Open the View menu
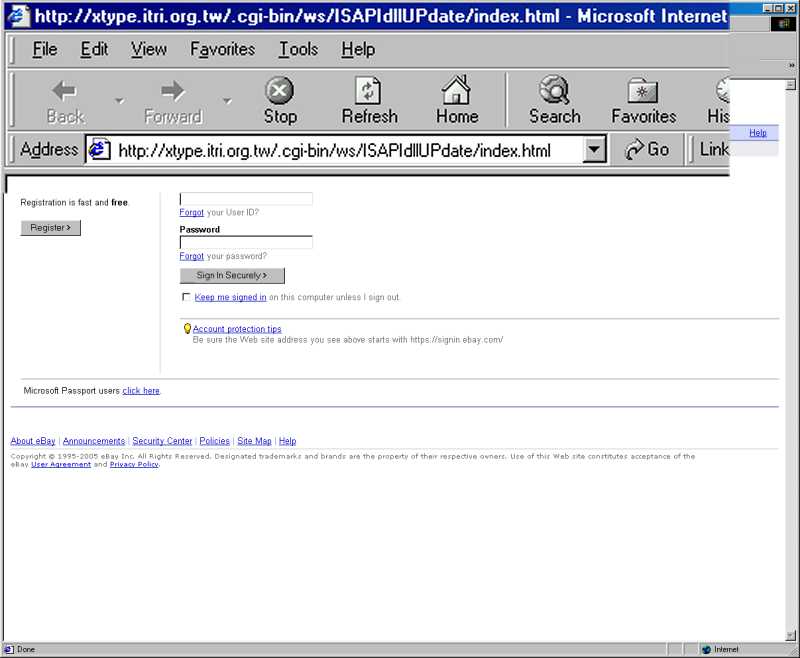This screenshot has width=800, height=658. tap(149, 49)
